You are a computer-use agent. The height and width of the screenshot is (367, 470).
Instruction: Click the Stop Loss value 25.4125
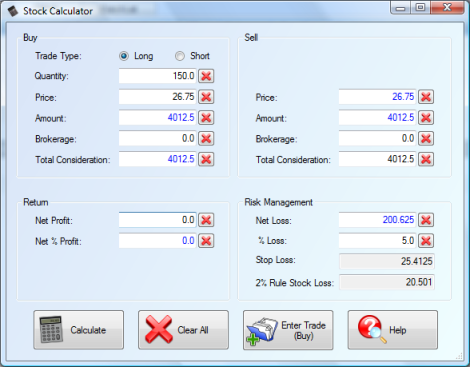tap(387, 261)
